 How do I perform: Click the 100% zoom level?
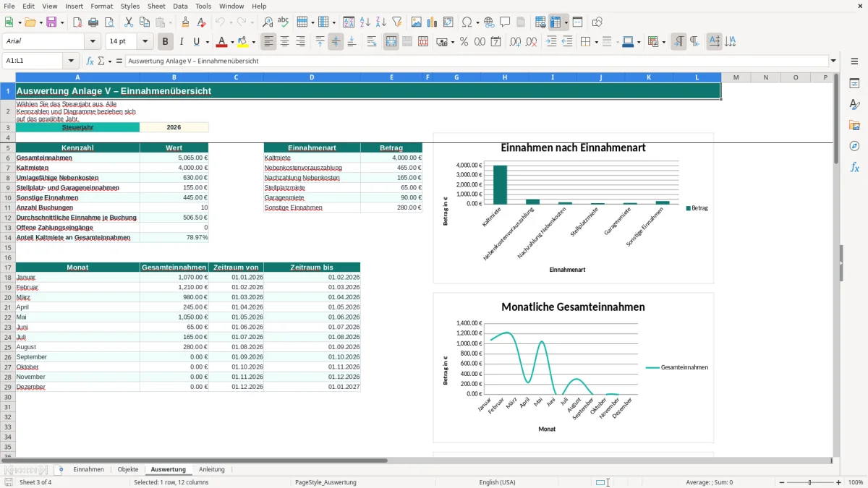(856, 482)
